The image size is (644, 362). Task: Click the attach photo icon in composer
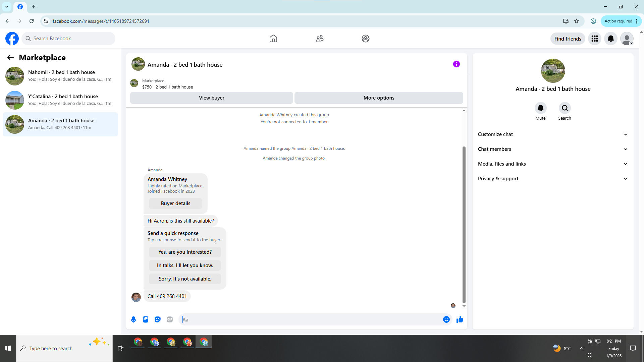click(146, 319)
